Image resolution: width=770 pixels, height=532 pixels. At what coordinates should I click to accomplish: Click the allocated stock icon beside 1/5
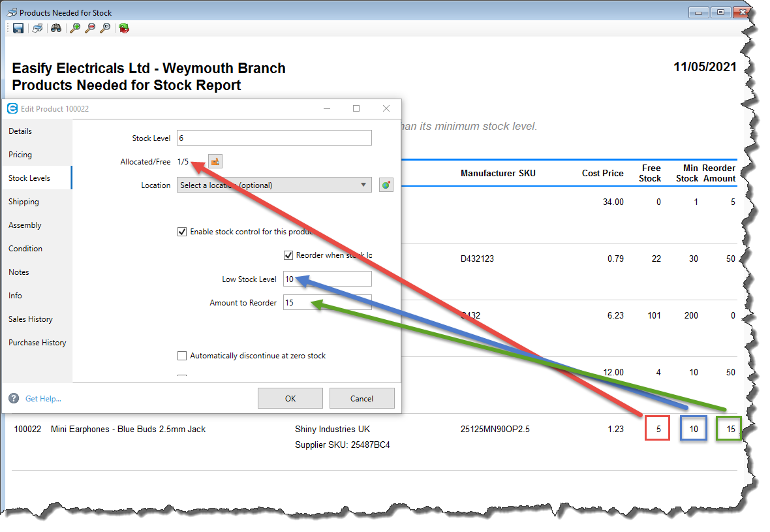click(215, 162)
